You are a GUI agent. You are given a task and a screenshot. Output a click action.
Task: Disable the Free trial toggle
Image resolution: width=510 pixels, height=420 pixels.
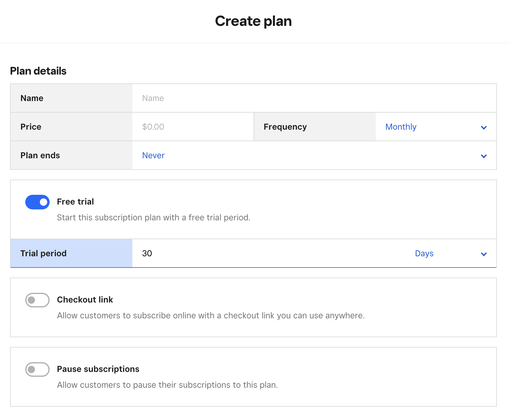coord(37,202)
